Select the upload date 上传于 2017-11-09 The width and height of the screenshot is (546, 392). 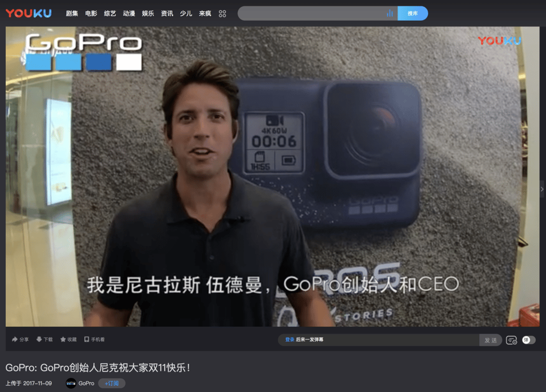[29, 383]
